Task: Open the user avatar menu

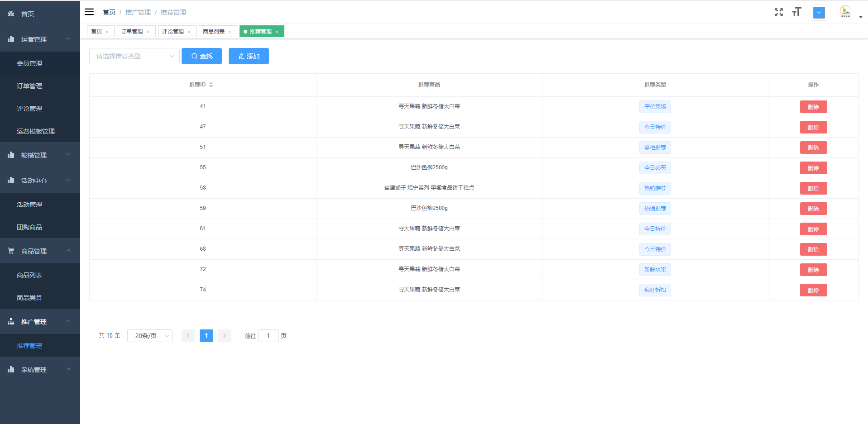Action: [x=845, y=12]
